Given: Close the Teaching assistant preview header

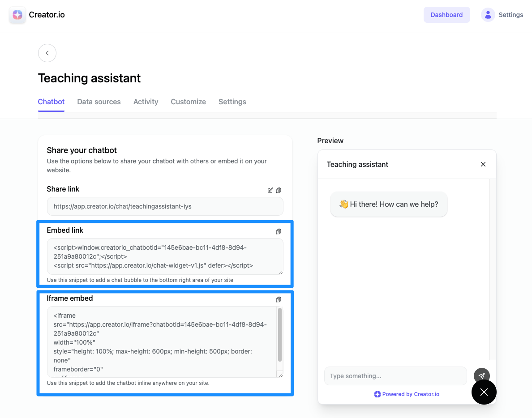Looking at the screenshot, I should [483, 164].
